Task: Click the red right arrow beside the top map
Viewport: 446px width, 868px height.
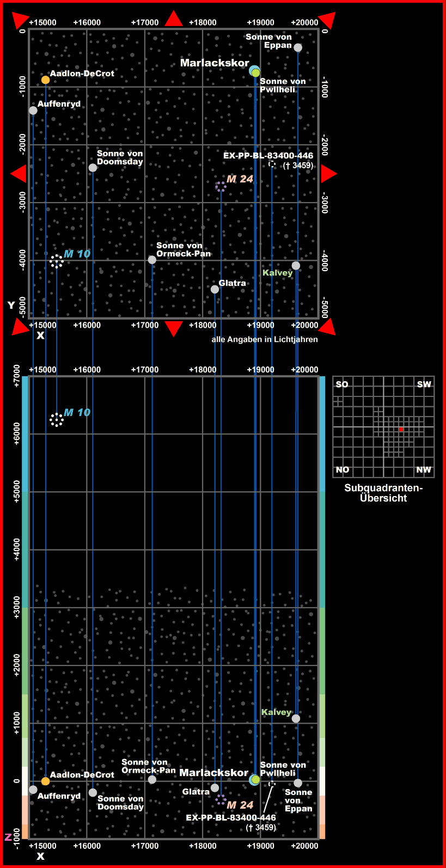Action: (328, 174)
